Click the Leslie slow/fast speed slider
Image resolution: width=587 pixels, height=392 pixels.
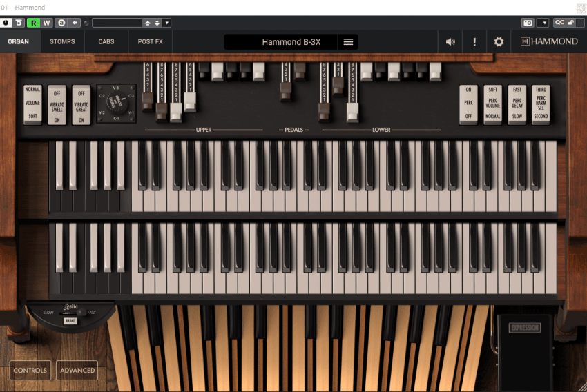pos(70,313)
